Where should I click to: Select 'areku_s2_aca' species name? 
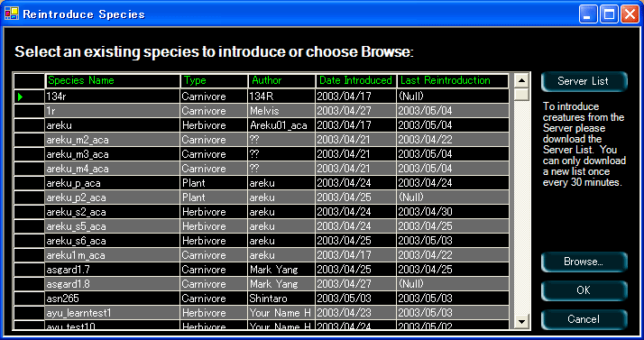click(x=113, y=212)
